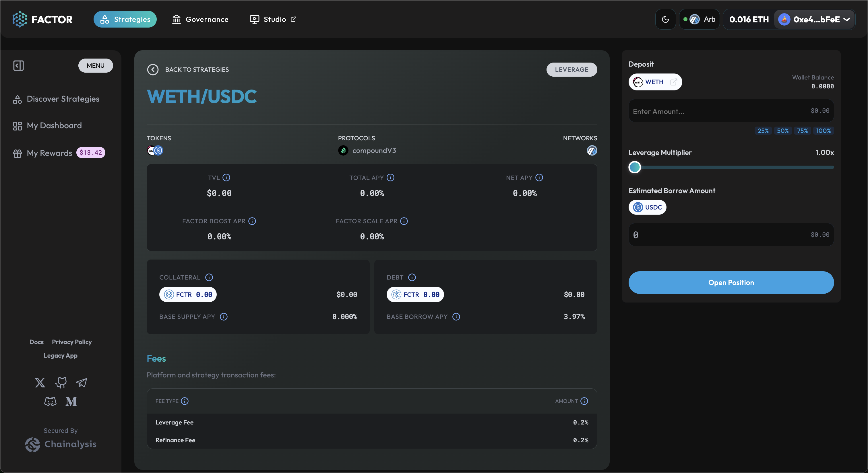The width and height of the screenshot is (868, 473).
Task: Click the Medium M icon
Action: click(x=71, y=401)
